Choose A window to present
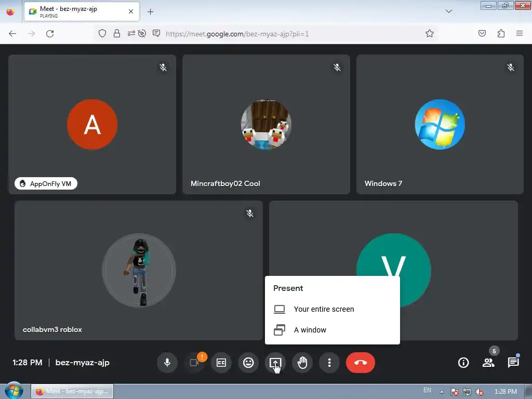Image resolution: width=532 pixels, height=399 pixels. click(x=332, y=330)
